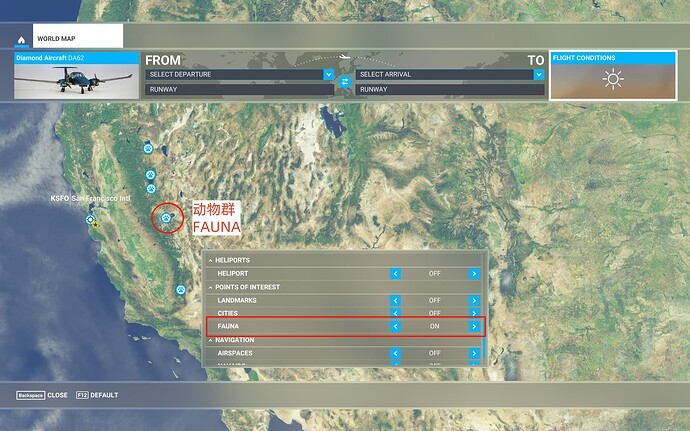
Task: Switch Cities with the right arrow
Action: coord(474,313)
